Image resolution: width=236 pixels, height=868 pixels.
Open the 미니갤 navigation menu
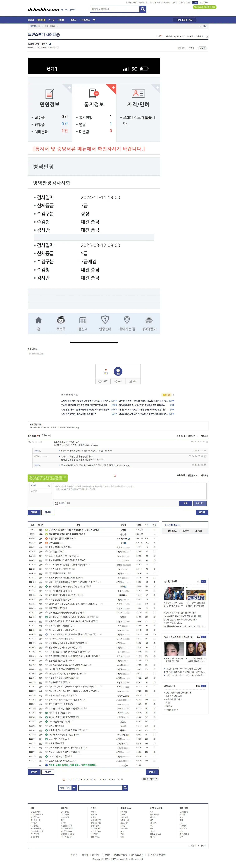(x=51, y=20)
